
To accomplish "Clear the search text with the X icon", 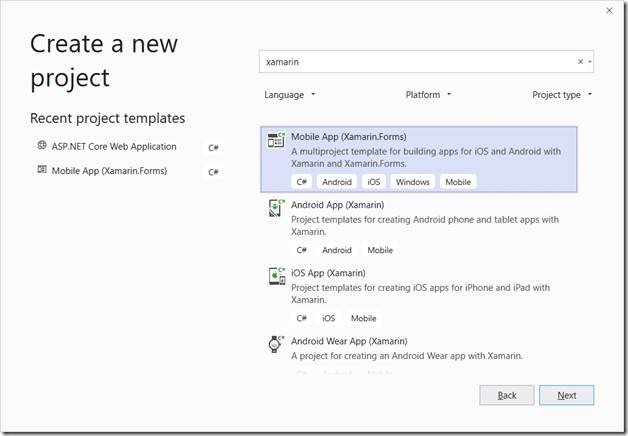I will [x=580, y=62].
